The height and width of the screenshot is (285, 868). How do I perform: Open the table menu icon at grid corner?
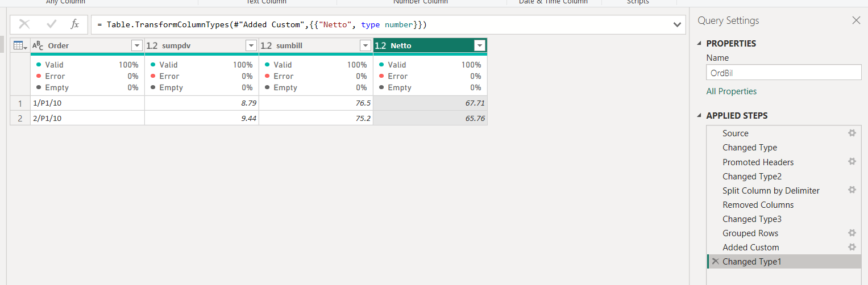tap(20, 45)
